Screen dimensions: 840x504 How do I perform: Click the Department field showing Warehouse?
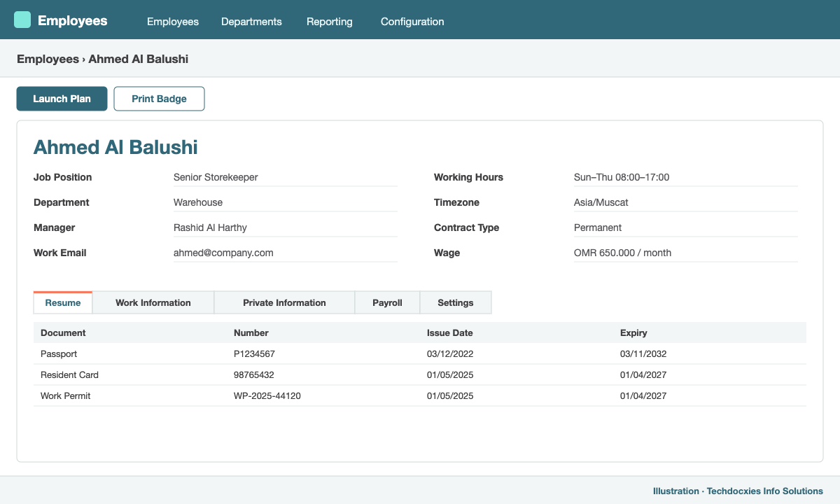[286, 202]
